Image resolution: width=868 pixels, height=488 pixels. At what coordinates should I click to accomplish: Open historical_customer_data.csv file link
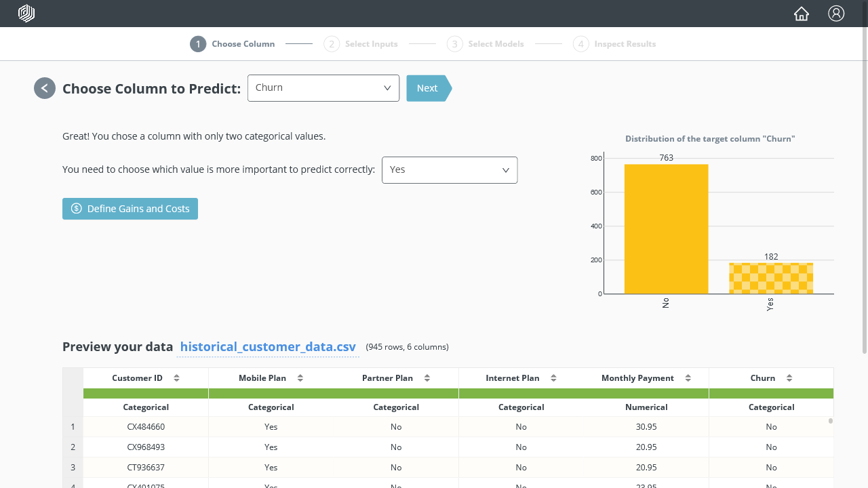coord(268,347)
